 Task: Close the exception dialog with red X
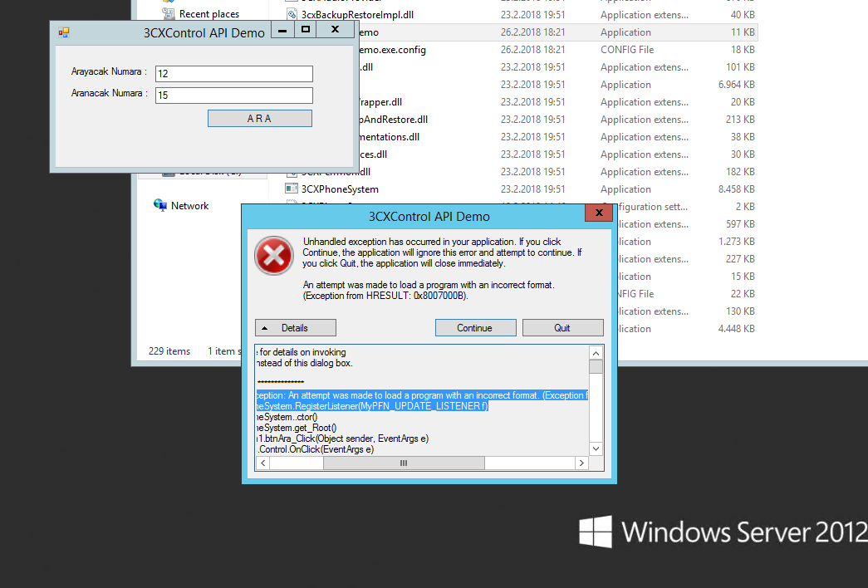[598, 213]
